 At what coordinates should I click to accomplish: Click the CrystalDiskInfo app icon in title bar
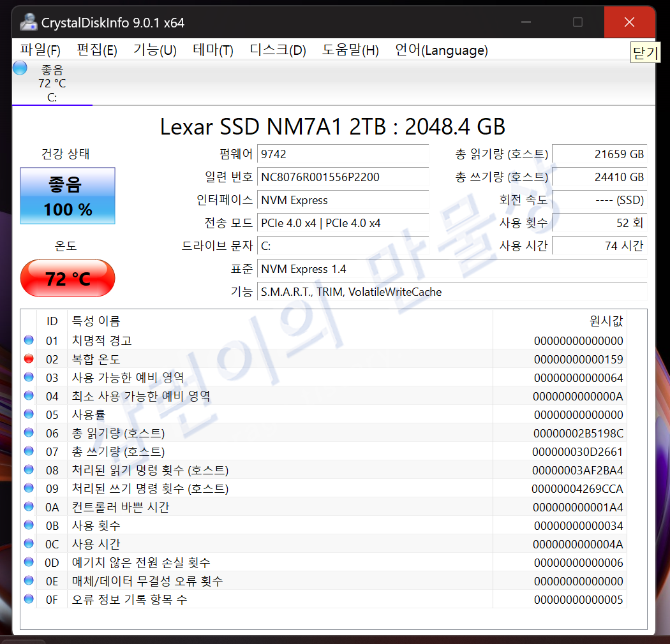click(x=29, y=22)
